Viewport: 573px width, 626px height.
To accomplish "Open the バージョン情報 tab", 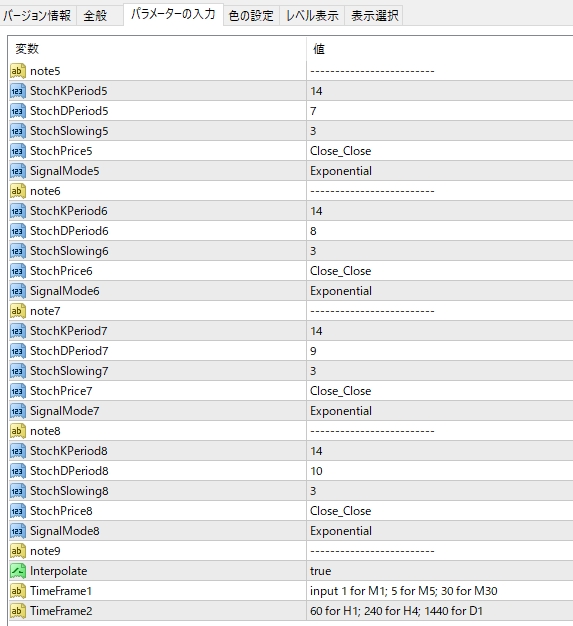I will (x=38, y=16).
